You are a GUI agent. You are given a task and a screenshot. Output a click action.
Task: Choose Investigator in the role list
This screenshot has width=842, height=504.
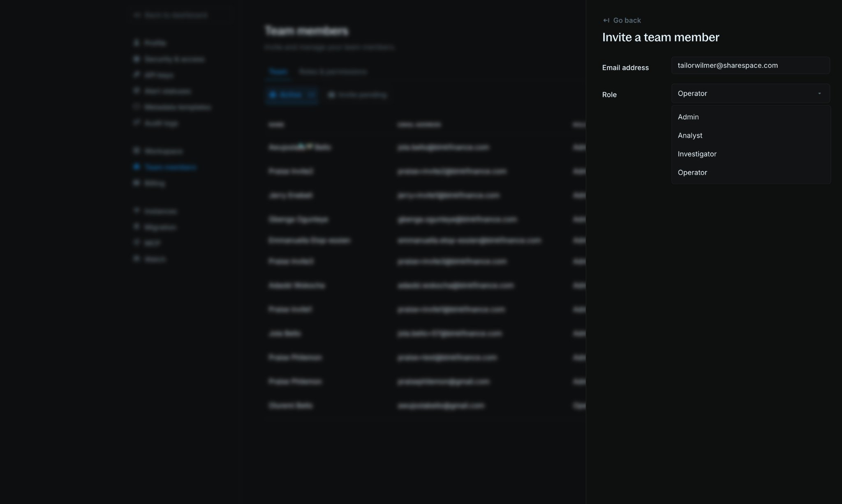coord(751,154)
